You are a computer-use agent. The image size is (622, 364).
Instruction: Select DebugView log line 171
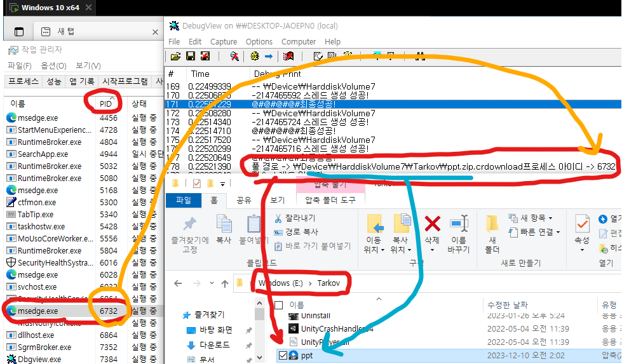393,104
